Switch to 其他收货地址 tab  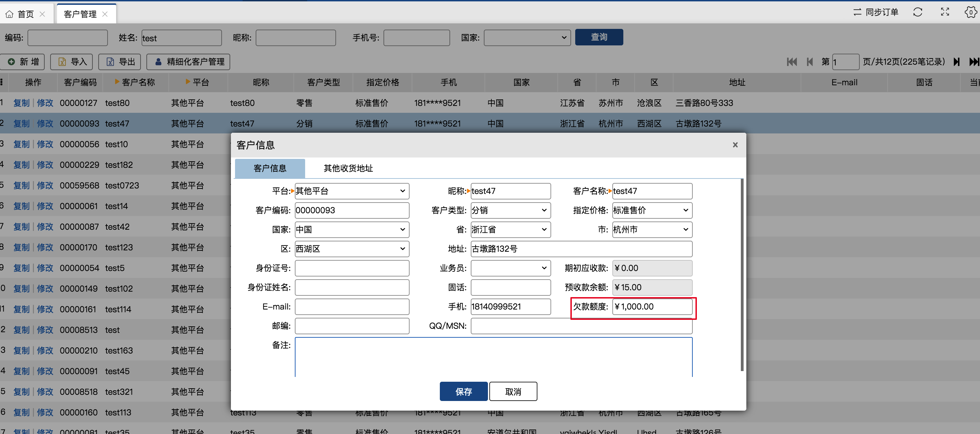[x=348, y=168]
